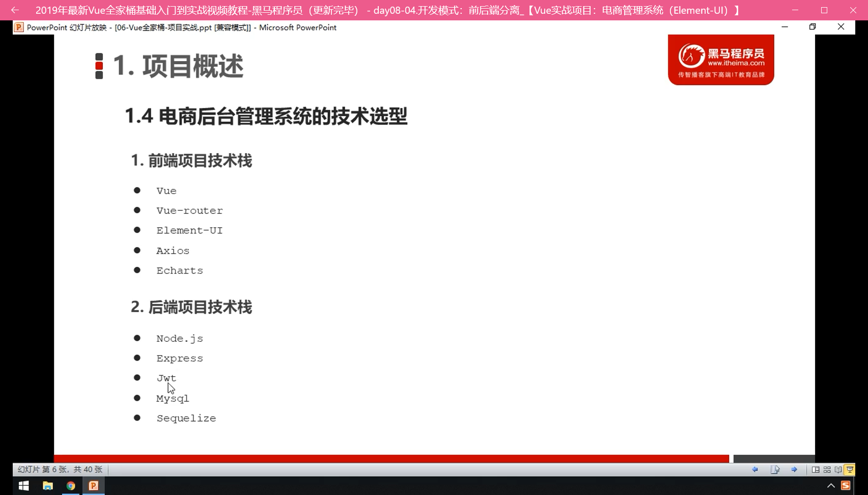This screenshot has width=868, height=495.
Task: Go to the previous slide using the blue arrow
Action: click(755, 470)
